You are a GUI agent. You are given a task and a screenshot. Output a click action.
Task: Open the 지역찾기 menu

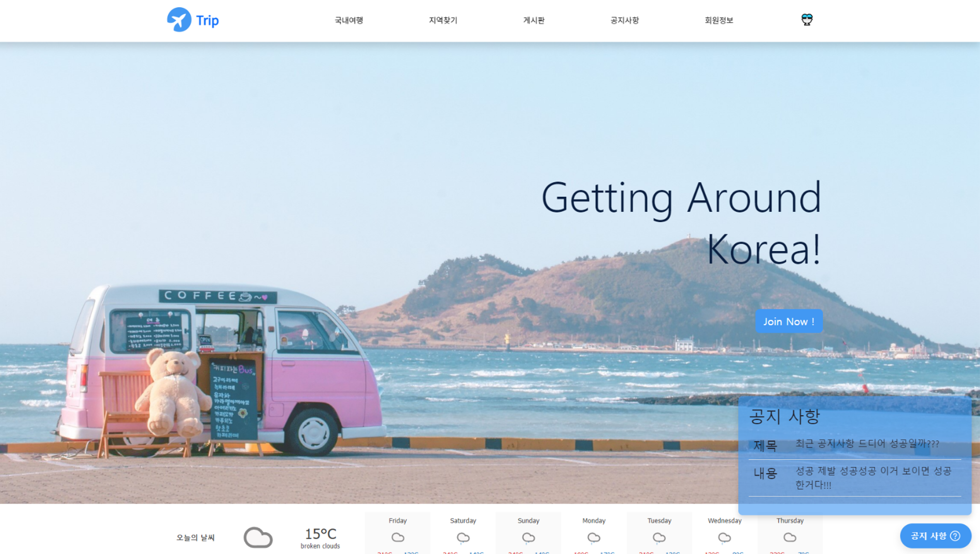coord(443,20)
